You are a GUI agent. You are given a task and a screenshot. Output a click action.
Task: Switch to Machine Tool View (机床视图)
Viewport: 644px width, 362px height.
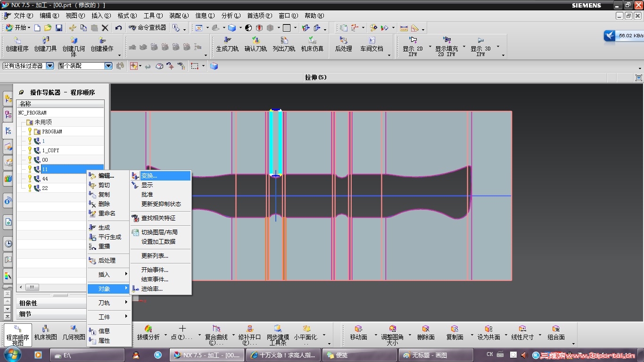click(45, 333)
